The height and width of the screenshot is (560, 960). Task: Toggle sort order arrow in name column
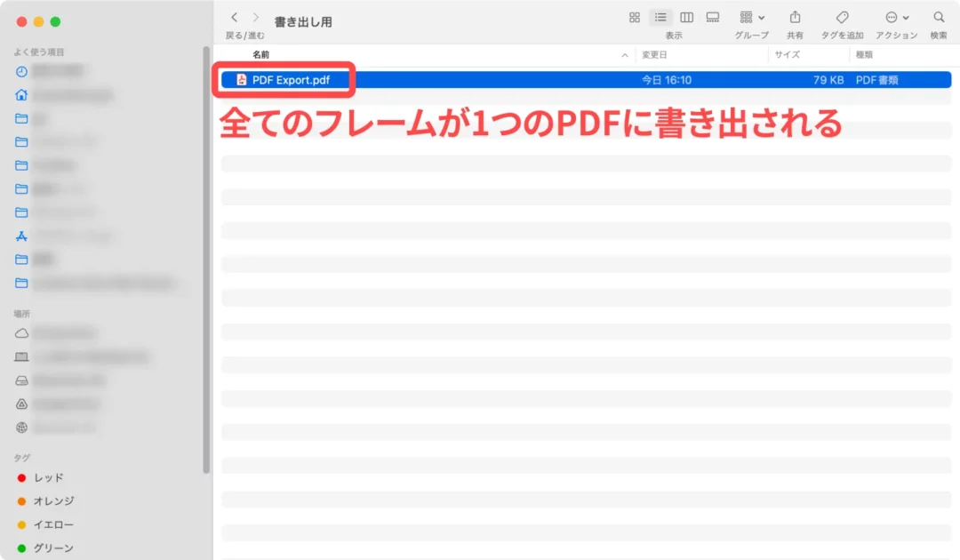tap(625, 55)
